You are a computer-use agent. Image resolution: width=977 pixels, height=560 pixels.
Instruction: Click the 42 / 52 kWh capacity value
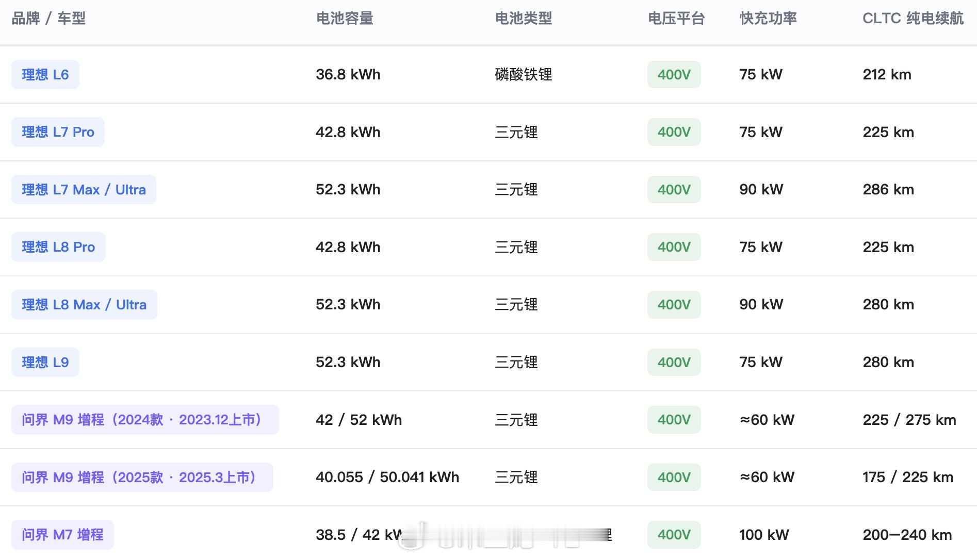359,420
